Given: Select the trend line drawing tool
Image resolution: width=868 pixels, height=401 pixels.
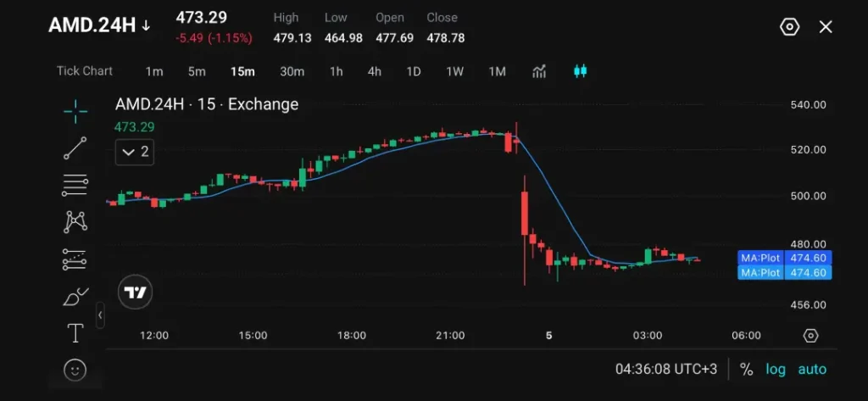Looking at the screenshot, I should 75,148.
